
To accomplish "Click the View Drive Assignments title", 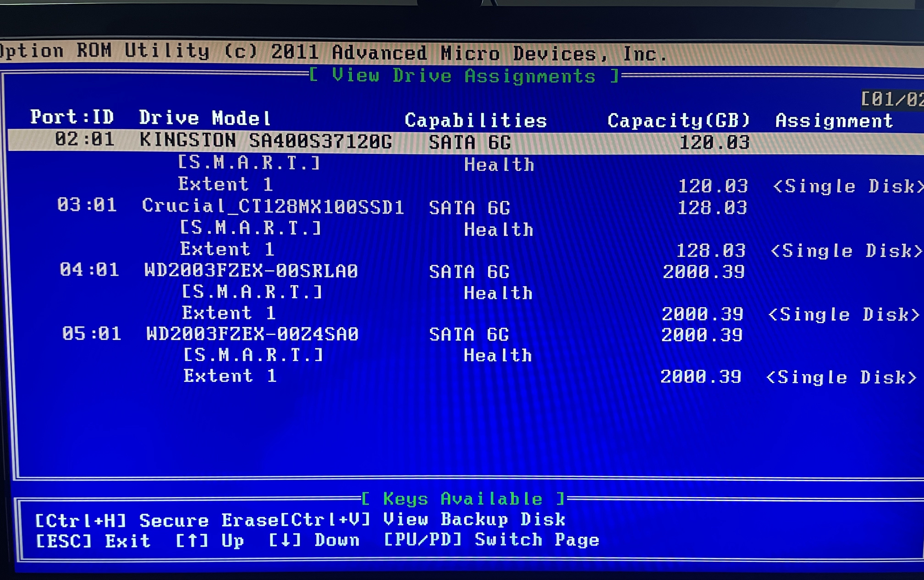I will [x=464, y=76].
